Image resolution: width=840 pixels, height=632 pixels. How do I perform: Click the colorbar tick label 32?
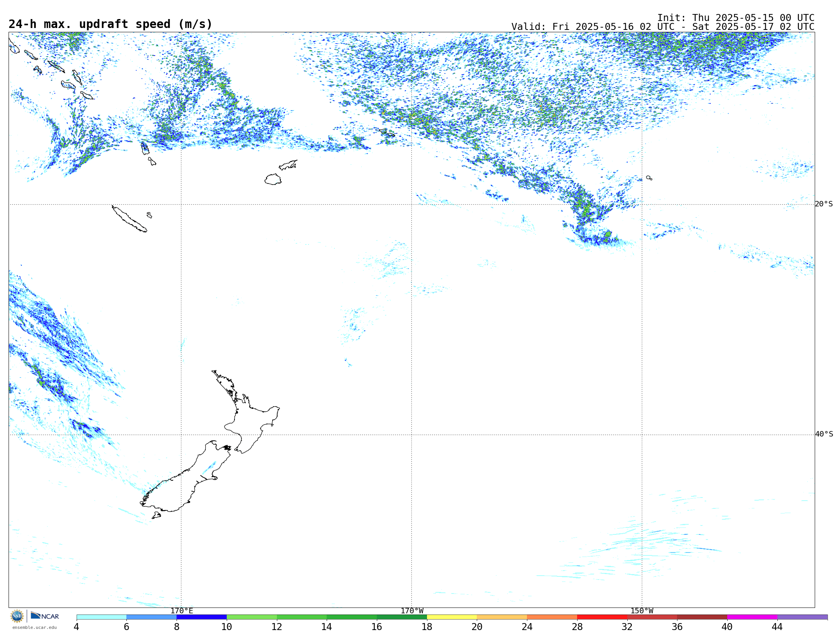click(627, 627)
